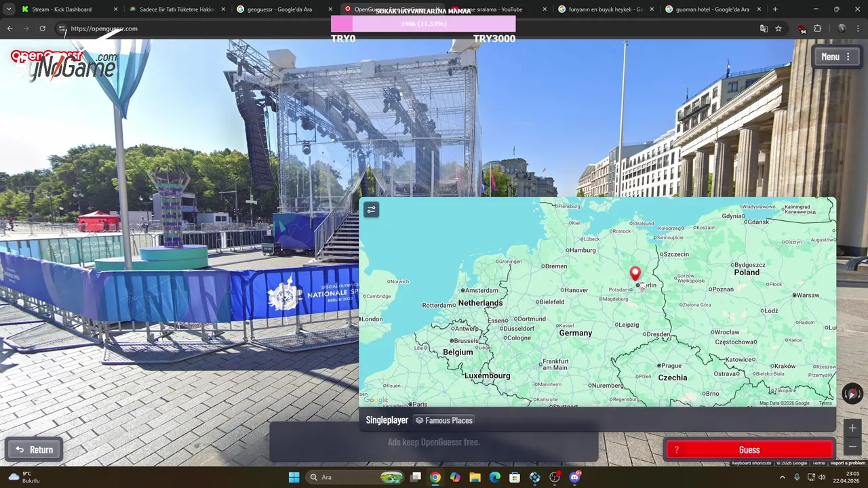Open the volume control in system tray
Viewport: 868px width, 488px height.
pyautogui.click(x=822, y=477)
